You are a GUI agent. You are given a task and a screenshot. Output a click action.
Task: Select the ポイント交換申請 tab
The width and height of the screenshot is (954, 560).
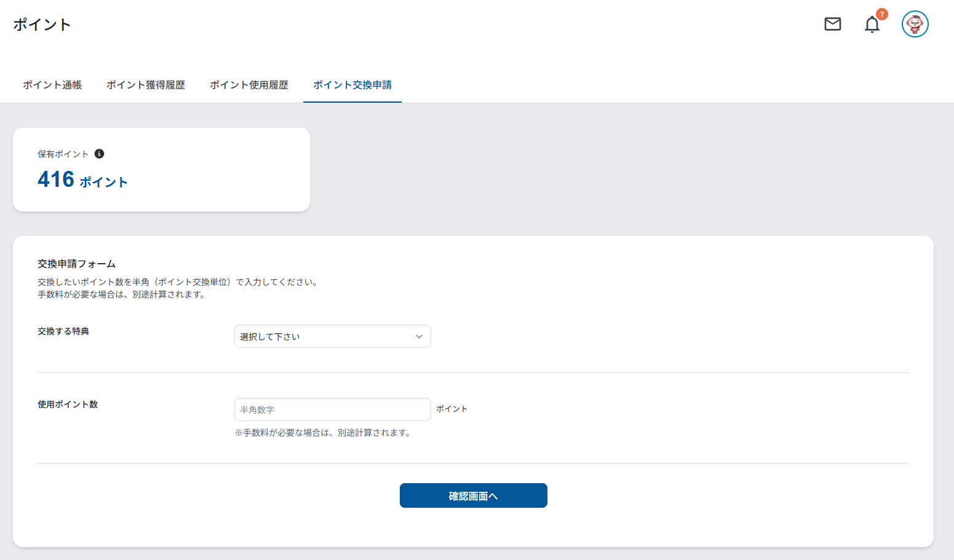point(352,85)
